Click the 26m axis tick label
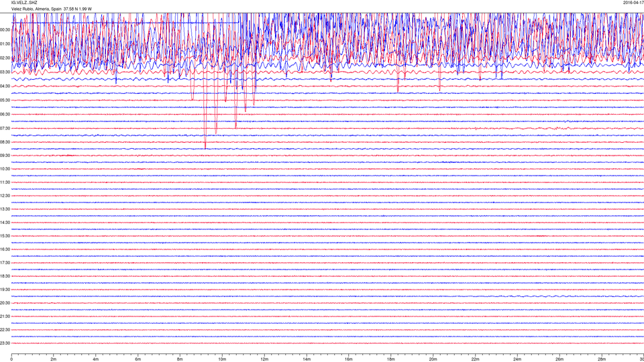 (x=559, y=359)
